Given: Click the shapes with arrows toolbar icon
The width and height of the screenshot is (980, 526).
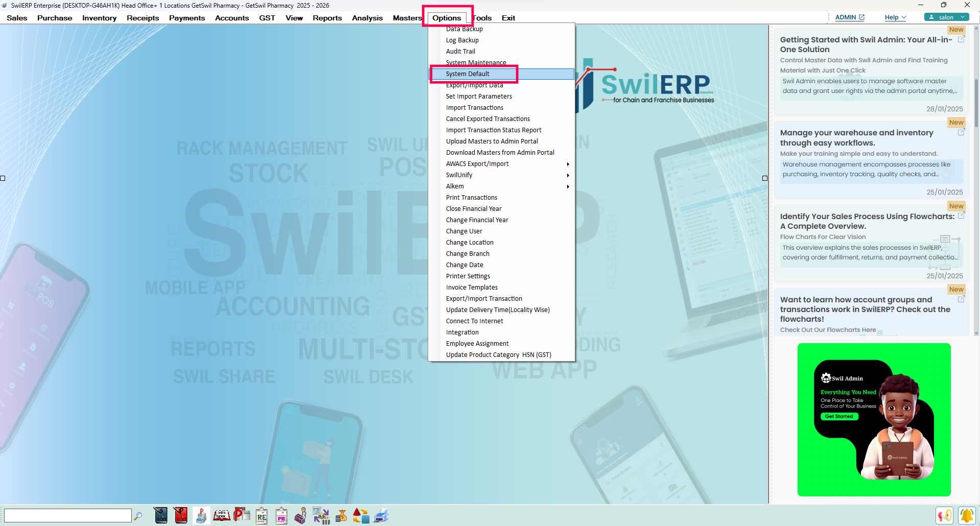Looking at the screenshot, I should tap(361, 516).
